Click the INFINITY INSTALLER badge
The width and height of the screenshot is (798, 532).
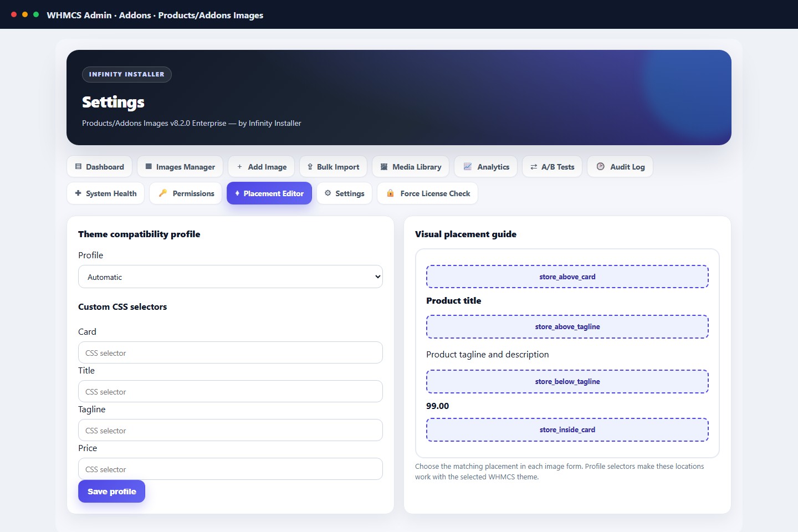pos(127,74)
